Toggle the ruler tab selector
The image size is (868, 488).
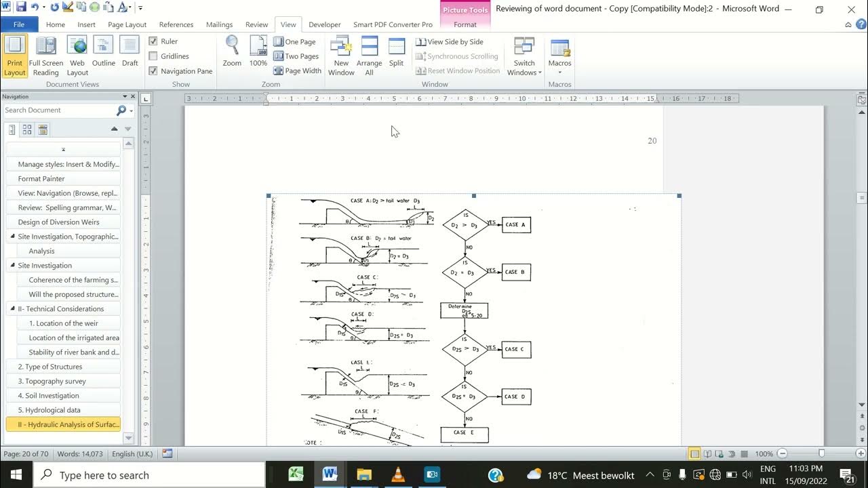point(146,99)
